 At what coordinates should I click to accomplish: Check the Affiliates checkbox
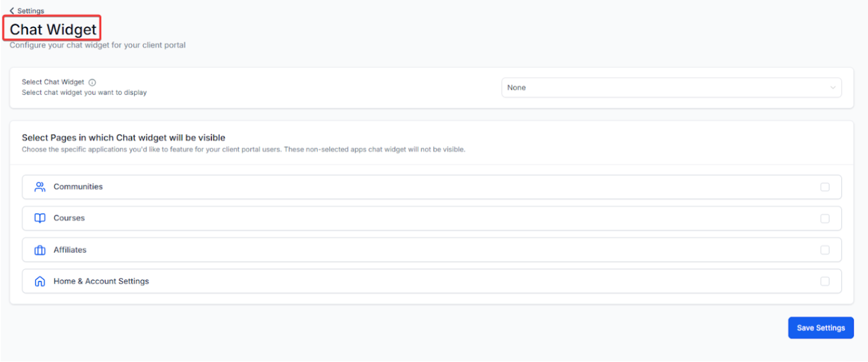point(825,250)
